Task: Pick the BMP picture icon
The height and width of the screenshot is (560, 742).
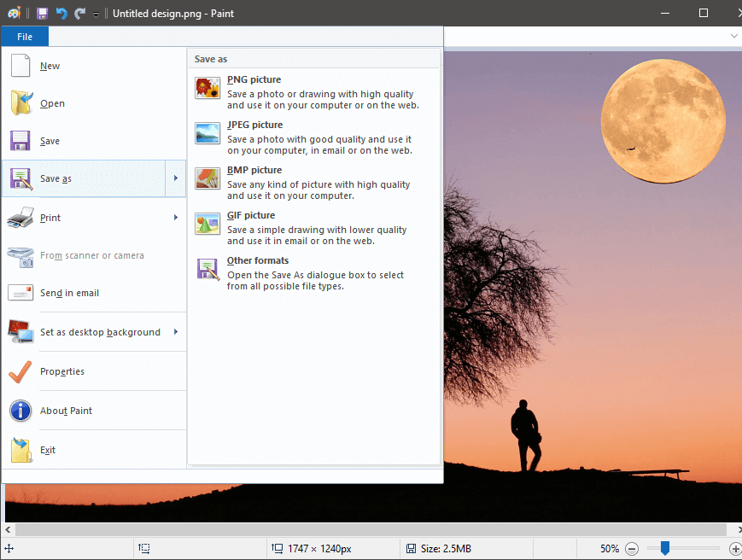Action: pyautogui.click(x=207, y=178)
